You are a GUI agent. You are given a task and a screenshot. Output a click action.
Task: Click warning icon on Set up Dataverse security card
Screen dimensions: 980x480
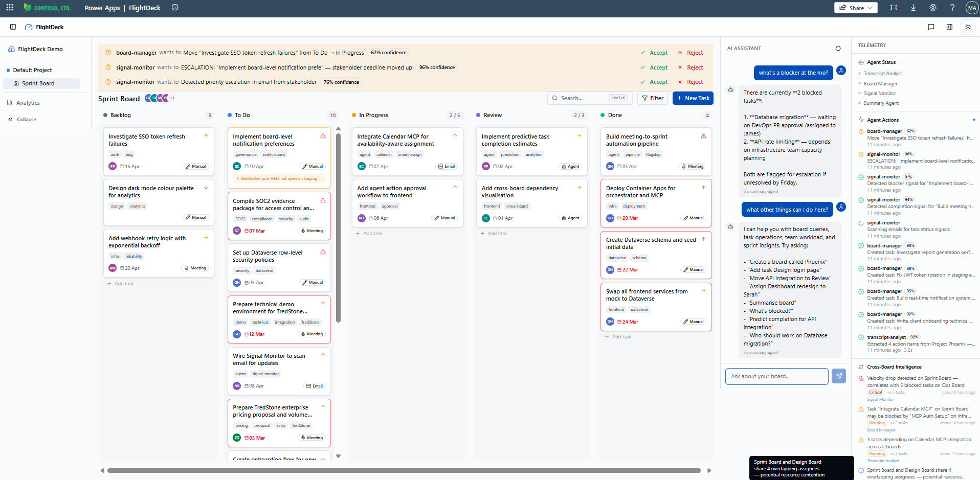[x=323, y=252]
